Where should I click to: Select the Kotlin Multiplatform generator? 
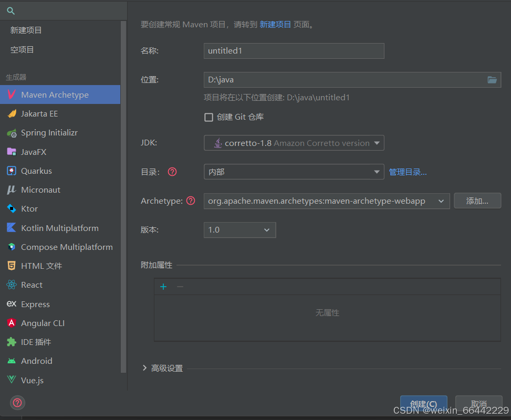pyautogui.click(x=60, y=228)
